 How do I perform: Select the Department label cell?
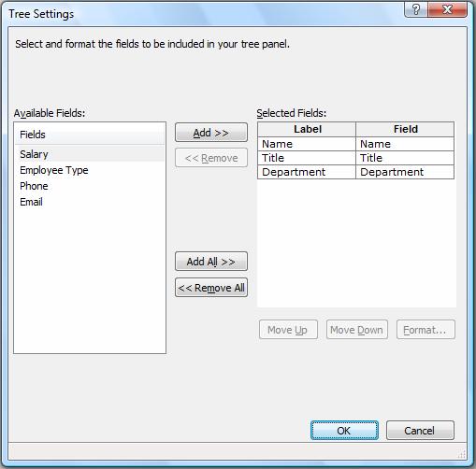(307, 172)
